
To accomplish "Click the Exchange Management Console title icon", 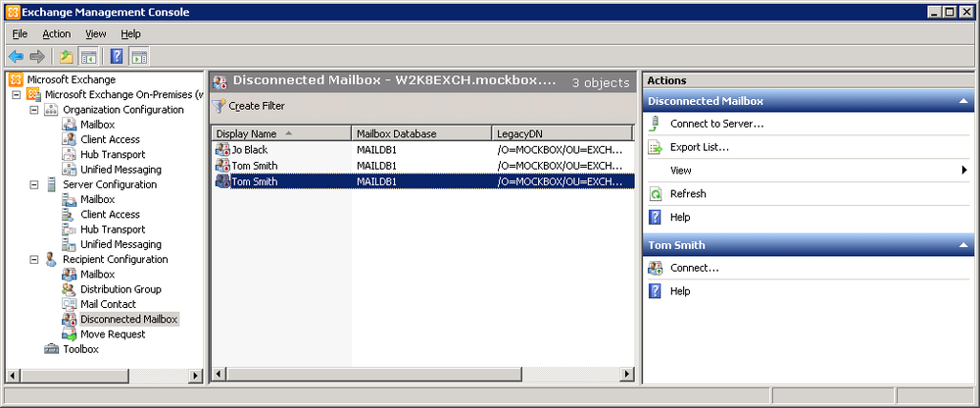I will 13,12.
